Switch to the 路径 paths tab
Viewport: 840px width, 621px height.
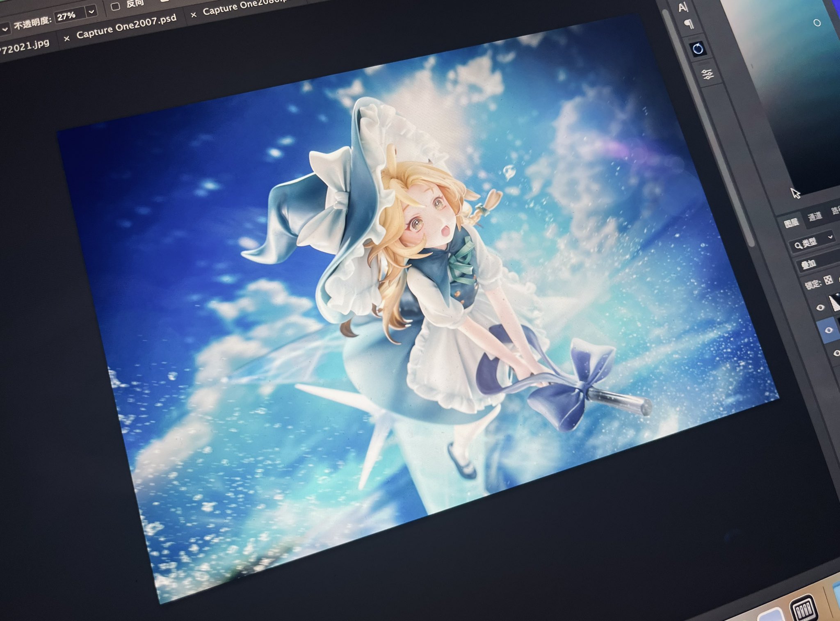pyautogui.click(x=835, y=210)
